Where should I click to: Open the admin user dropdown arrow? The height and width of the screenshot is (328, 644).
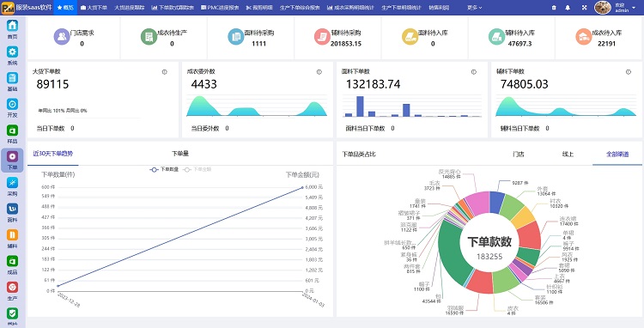tap(634, 8)
